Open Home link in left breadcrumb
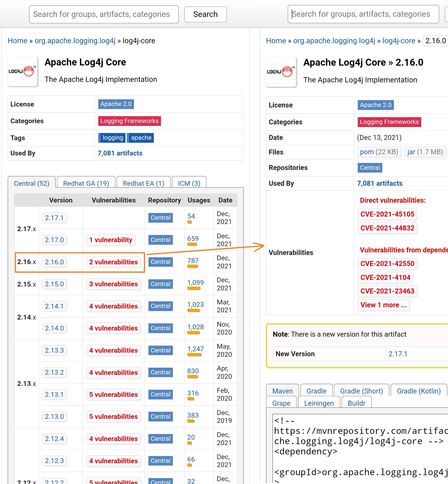Image resolution: width=448 pixels, height=484 pixels. [x=17, y=41]
